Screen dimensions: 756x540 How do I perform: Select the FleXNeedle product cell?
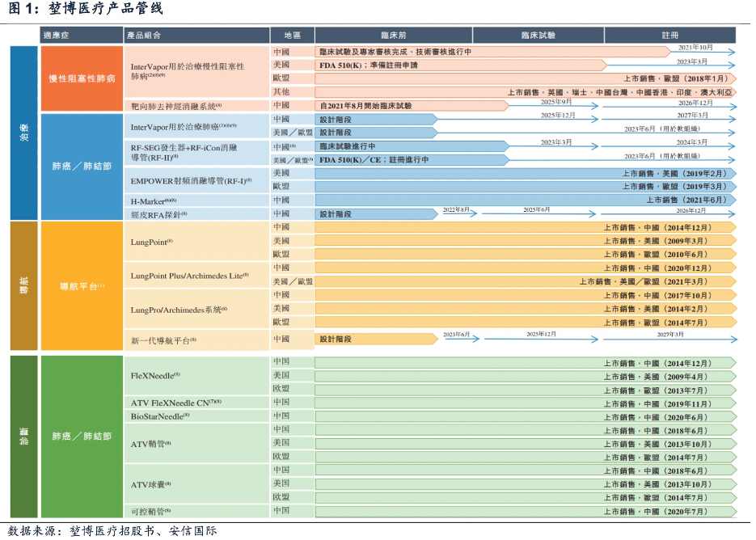196,375
